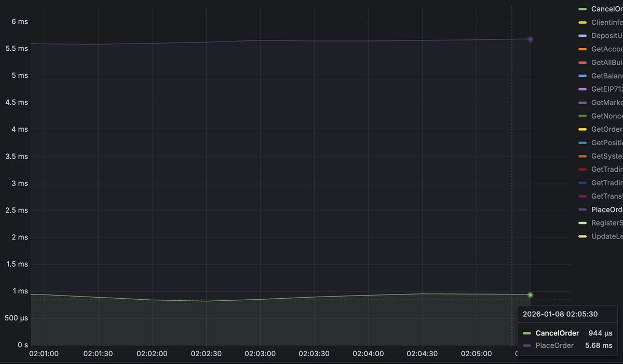Click the 1 ms y-axis label
623x364 pixels.
[20, 291]
